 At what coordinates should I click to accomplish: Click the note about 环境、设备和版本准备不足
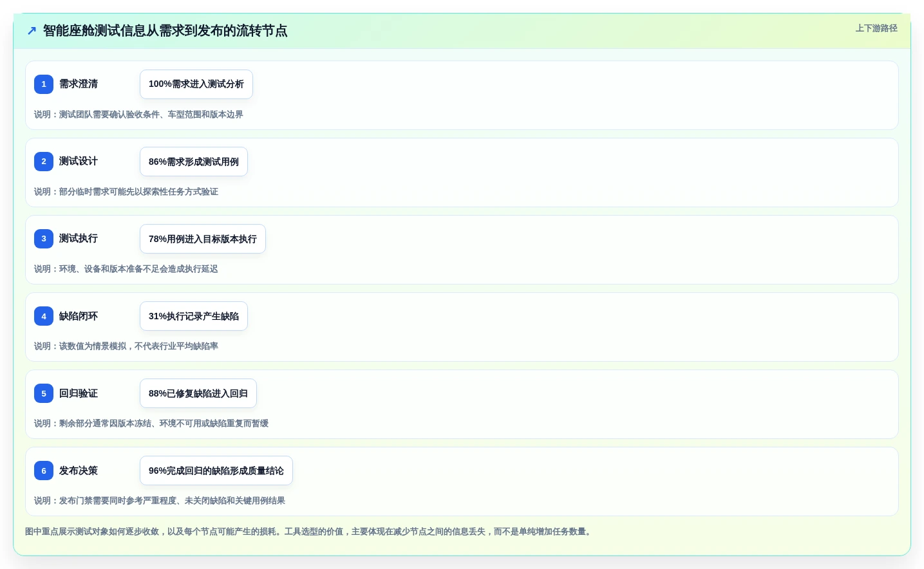126,269
